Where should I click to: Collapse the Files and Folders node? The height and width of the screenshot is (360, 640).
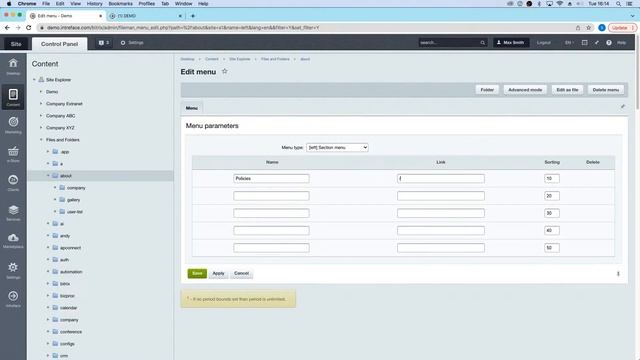(41, 140)
